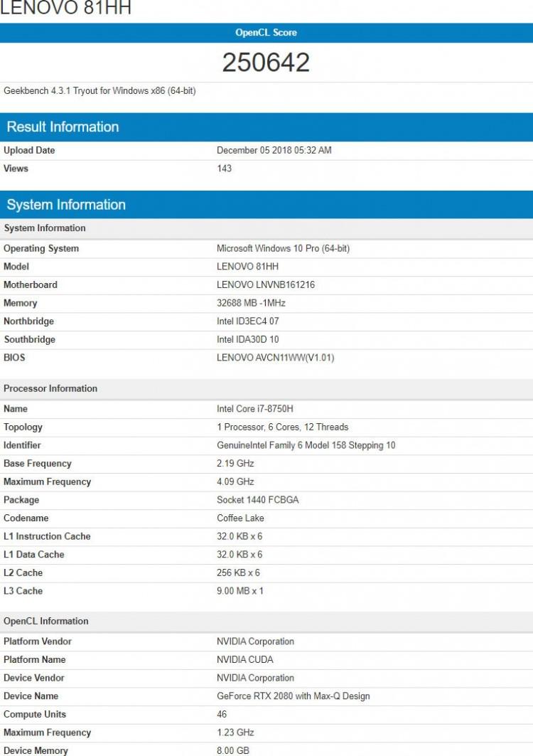
Task: Select the Upload Date value December 05 2018
Action: pyautogui.click(x=274, y=151)
